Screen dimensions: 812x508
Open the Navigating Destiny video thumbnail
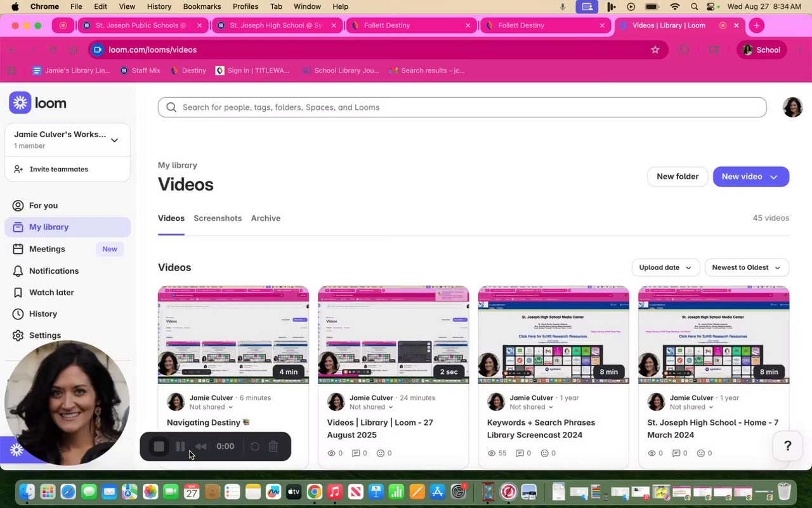(233, 335)
